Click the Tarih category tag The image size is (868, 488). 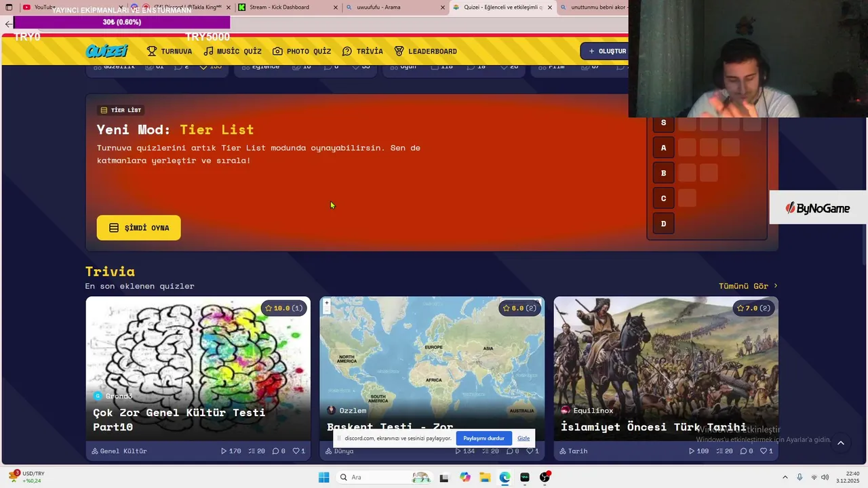click(574, 451)
